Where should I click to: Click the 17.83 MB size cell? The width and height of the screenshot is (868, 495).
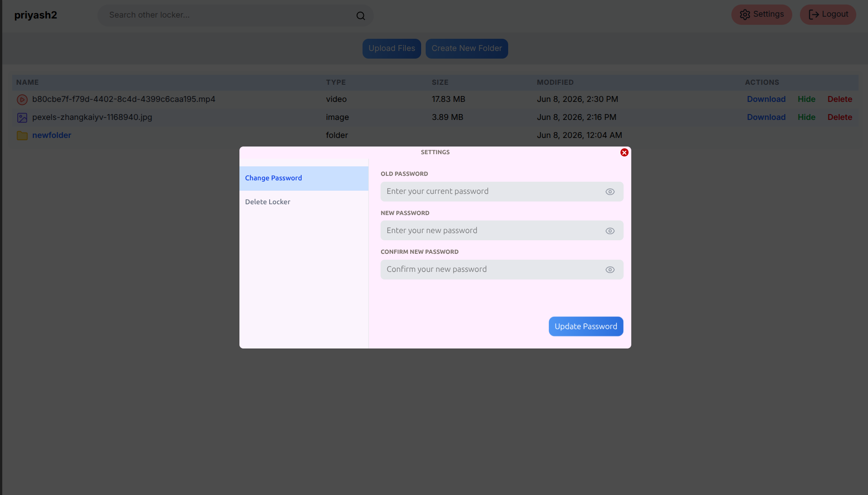click(448, 99)
